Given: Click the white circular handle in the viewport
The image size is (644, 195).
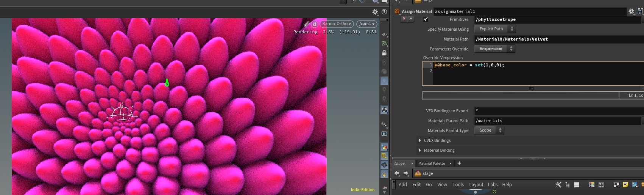Looking at the screenshot, I should [122, 113].
